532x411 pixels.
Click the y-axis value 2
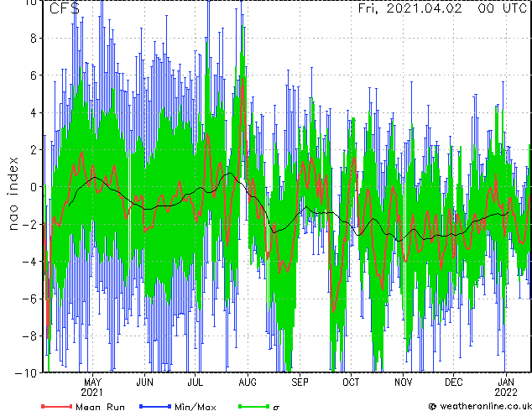pyautogui.click(x=34, y=150)
